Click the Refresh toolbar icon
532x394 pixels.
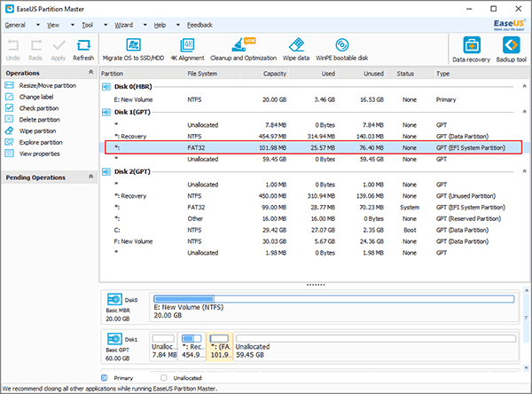point(83,48)
